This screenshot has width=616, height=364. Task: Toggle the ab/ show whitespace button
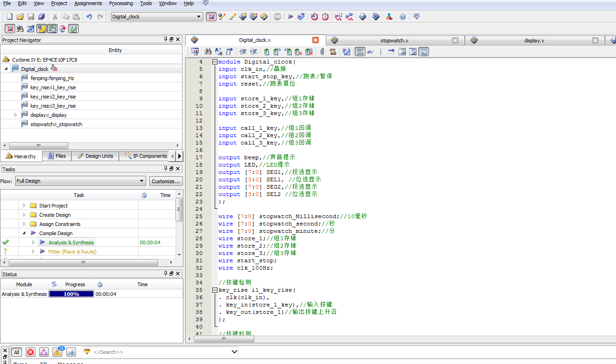pyautogui.click(x=370, y=52)
